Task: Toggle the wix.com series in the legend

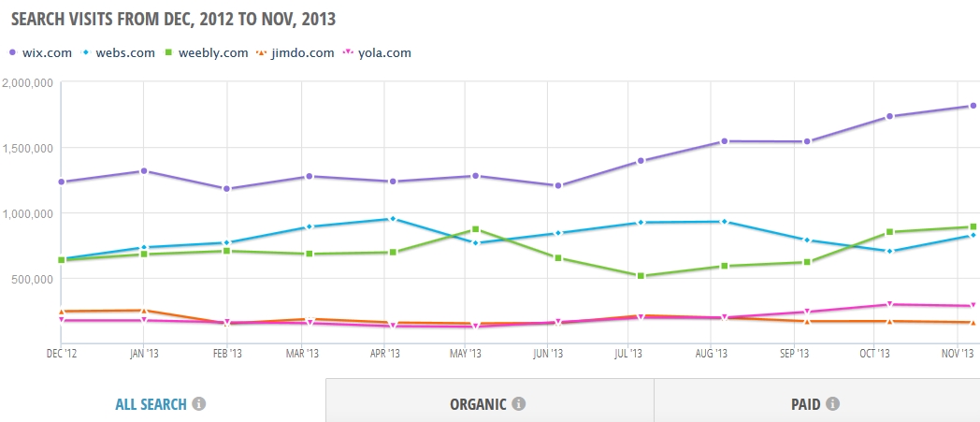Action: [x=46, y=53]
